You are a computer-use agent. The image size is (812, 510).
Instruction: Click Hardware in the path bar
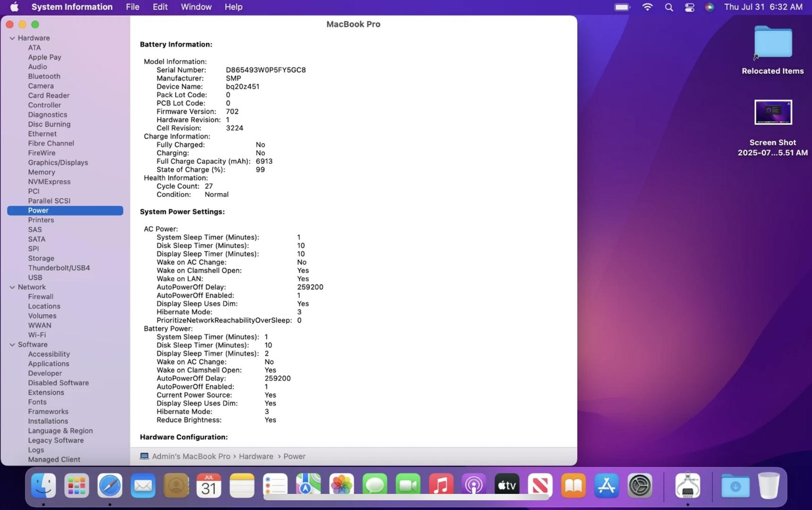(x=256, y=456)
